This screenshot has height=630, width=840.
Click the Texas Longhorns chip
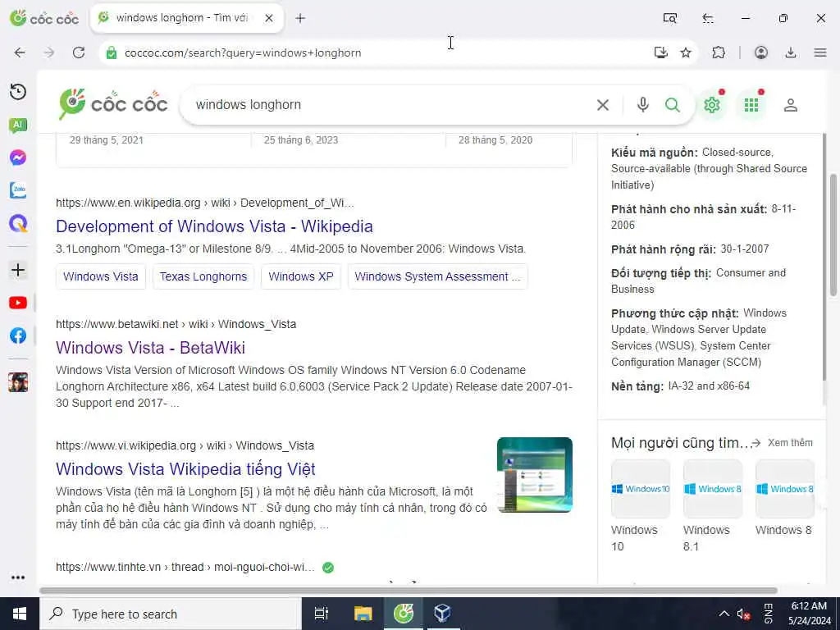(203, 276)
